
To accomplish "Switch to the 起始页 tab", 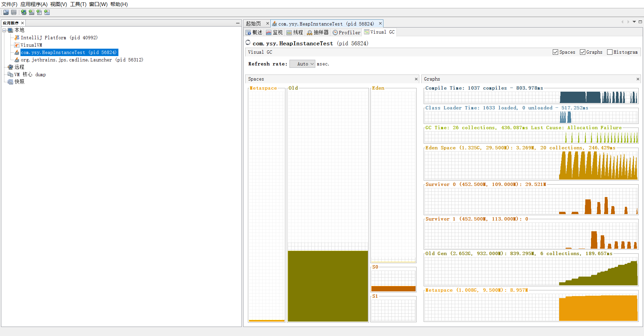I will (x=254, y=23).
